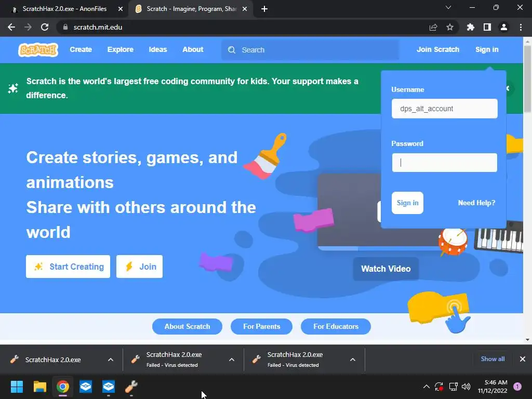
Task: Go back in browser history
Action: tap(11, 27)
